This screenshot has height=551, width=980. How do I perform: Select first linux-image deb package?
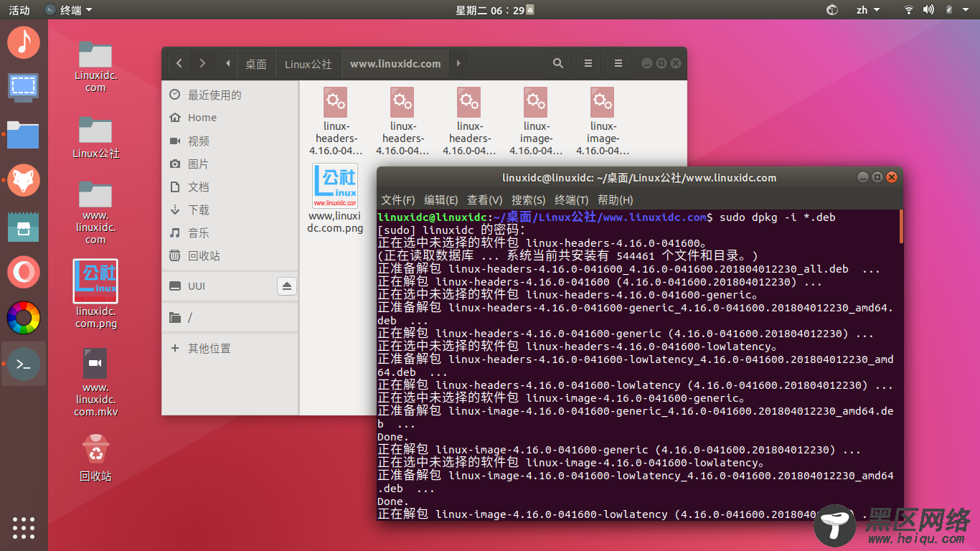(536, 121)
